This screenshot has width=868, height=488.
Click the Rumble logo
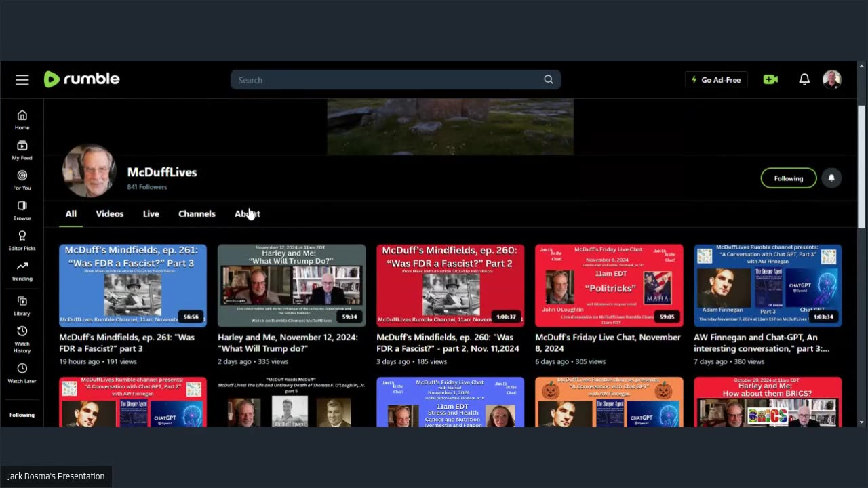point(81,79)
